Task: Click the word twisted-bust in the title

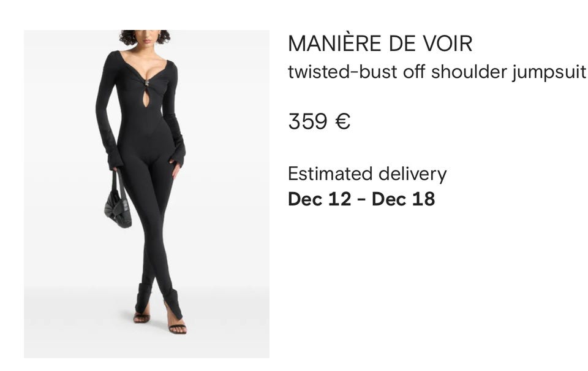Action: (x=342, y=72)
